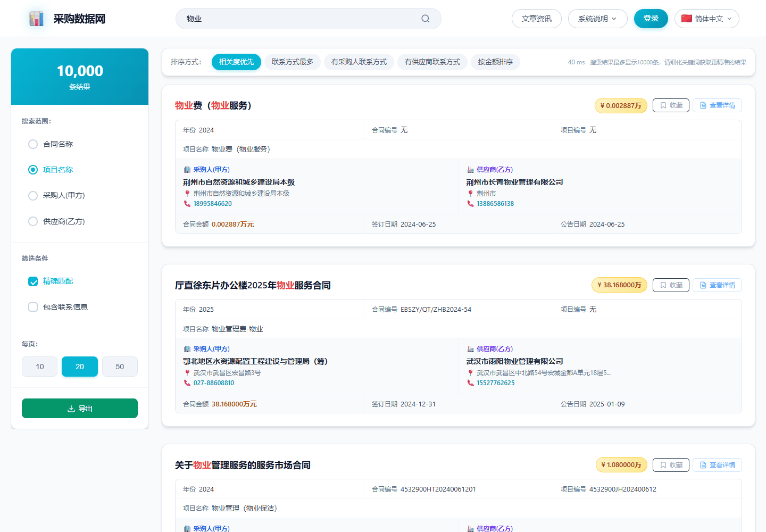Click phone number 027-88608810
The image size is (766, 532).
tap(214, 383)
